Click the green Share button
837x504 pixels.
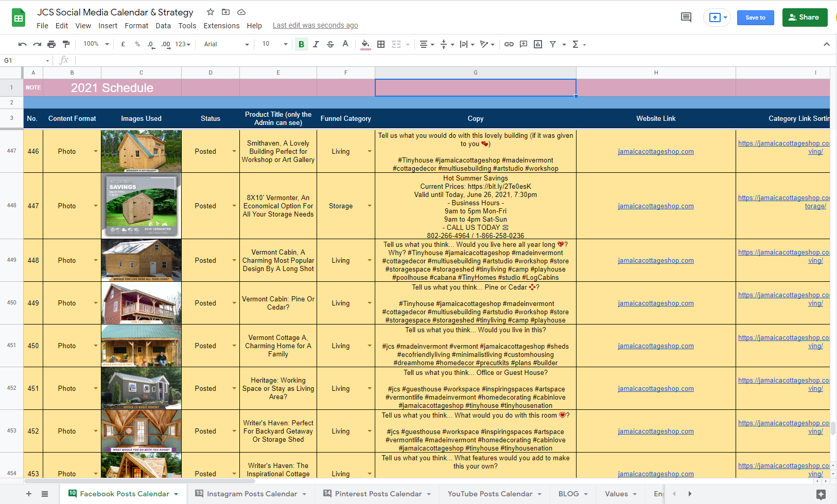[805, 17]
